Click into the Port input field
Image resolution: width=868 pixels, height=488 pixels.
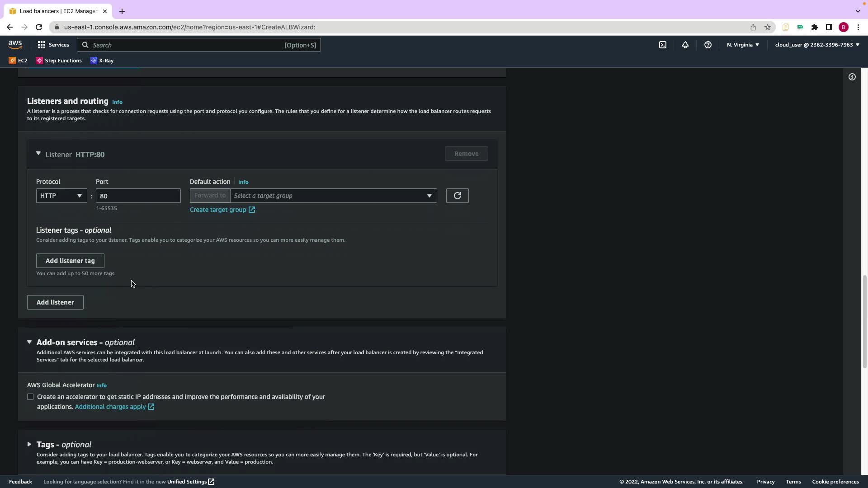[138, 196]
